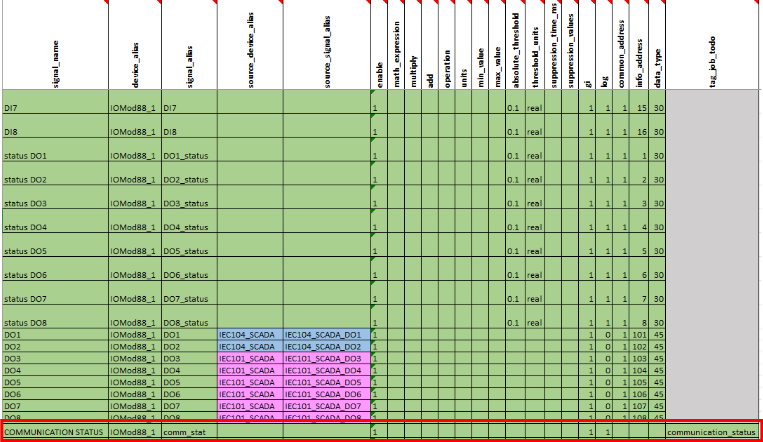Image resolution: width=763 pixels, height=442 pixels.
Task: Select the tag_job_todo column header
Action: pyautogui.click(x=712, y=45)
